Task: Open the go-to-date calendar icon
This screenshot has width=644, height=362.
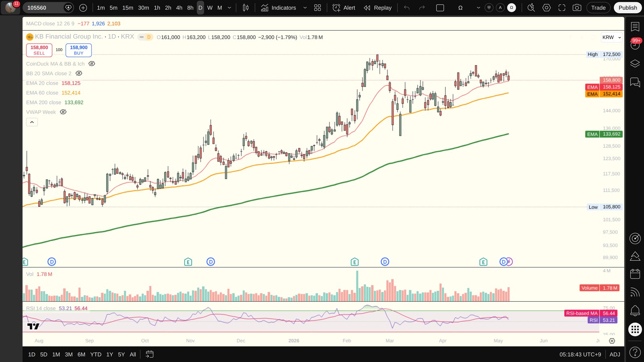Action: point(149,354)
